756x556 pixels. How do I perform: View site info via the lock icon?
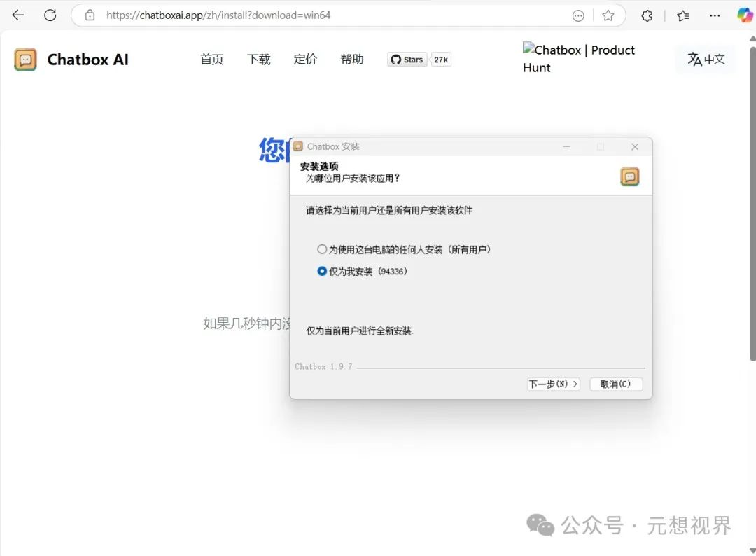coord(90,15)
